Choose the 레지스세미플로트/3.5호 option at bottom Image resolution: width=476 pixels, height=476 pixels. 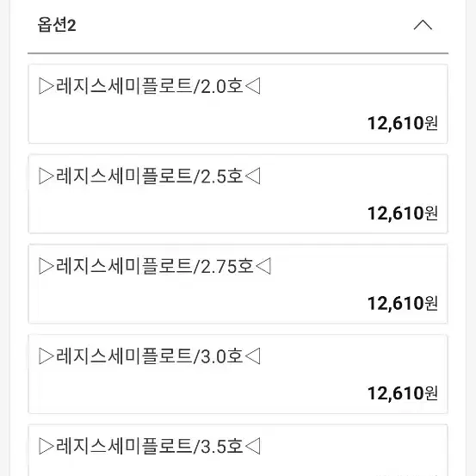[x=238, y=450]
